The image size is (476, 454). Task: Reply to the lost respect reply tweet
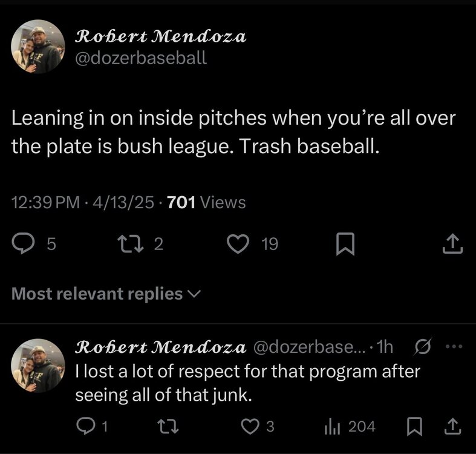click(x=88, y=427)
